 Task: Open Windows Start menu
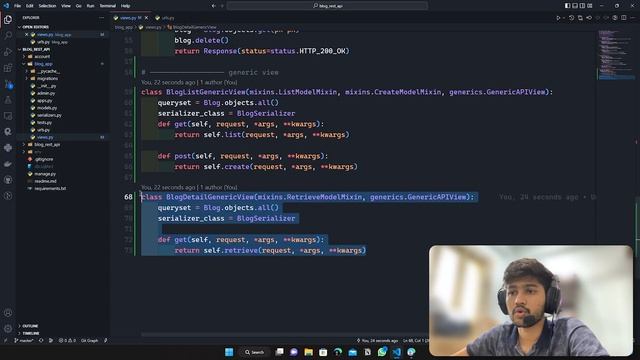coord(229,352)
